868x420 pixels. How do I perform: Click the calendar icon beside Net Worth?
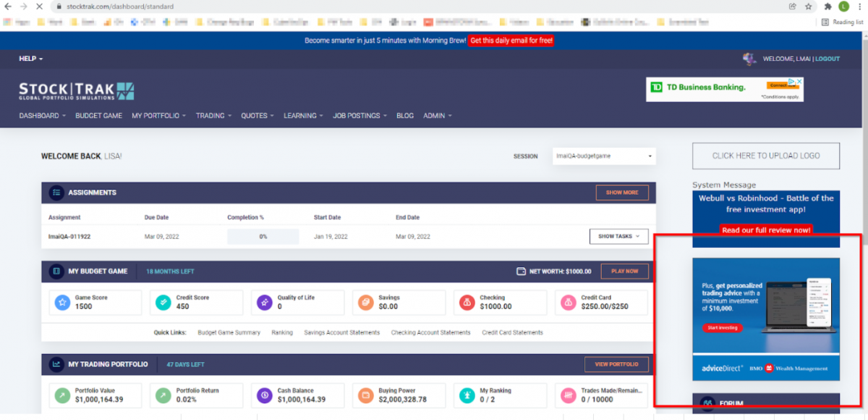click(x=521, y=271)
